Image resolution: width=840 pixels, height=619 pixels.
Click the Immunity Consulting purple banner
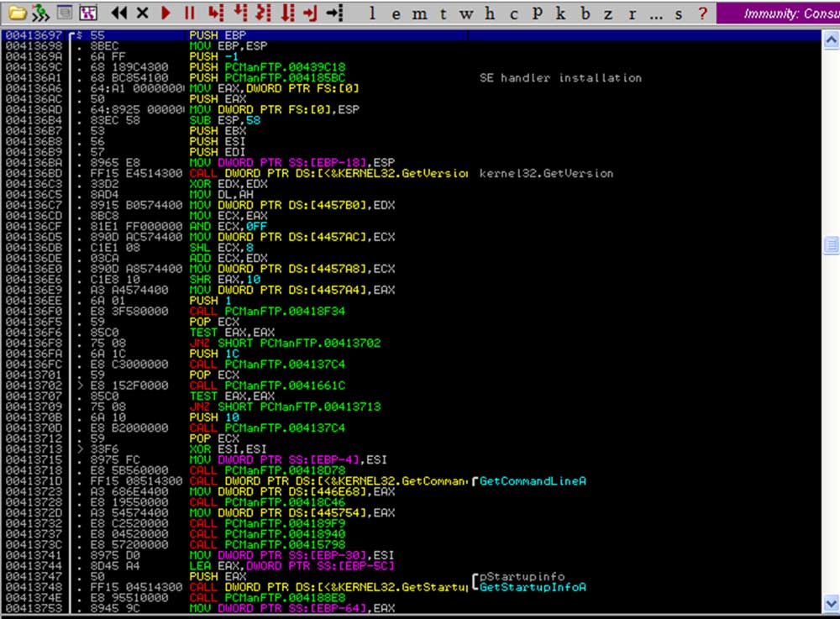pyautogui.click(x=780, y=13)
